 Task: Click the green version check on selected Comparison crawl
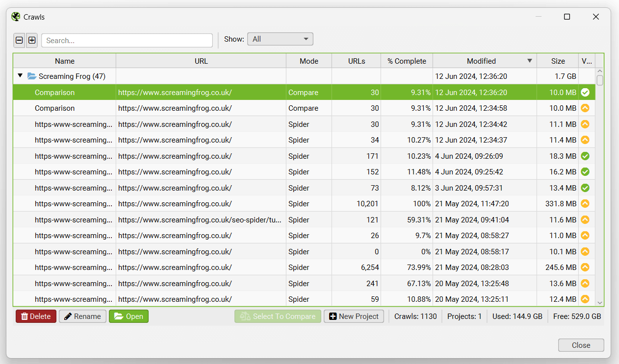tap(585, 92)
